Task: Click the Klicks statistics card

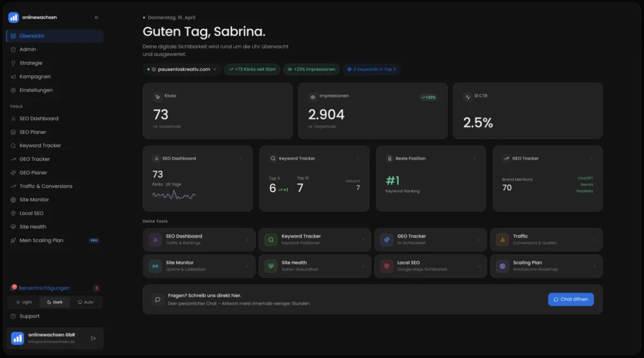Action: 218,111
